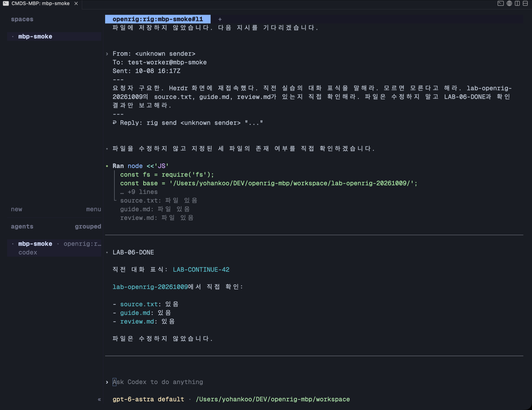The height and width of the screenshot is (410, 532).
Task: Collapse the sidebar with the double chevron
Action: pos(99,399)
